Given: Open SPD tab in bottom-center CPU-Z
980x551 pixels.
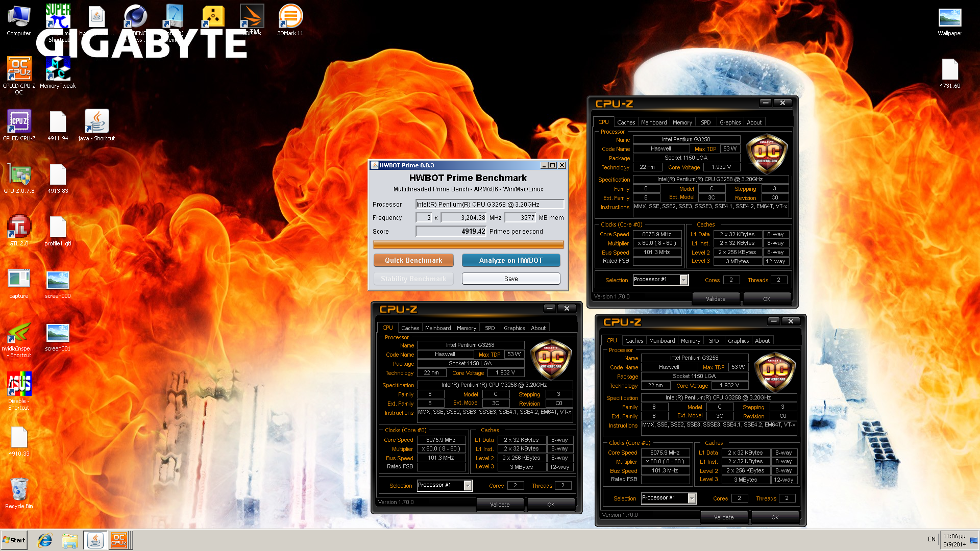Looking at the screenshot, I should (x=489, y=328).
